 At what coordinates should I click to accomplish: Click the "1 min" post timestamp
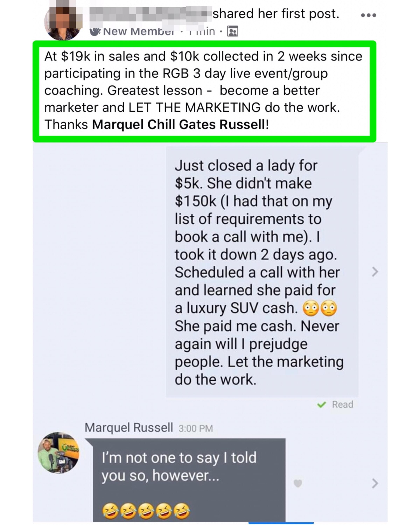tap(203, 31)
